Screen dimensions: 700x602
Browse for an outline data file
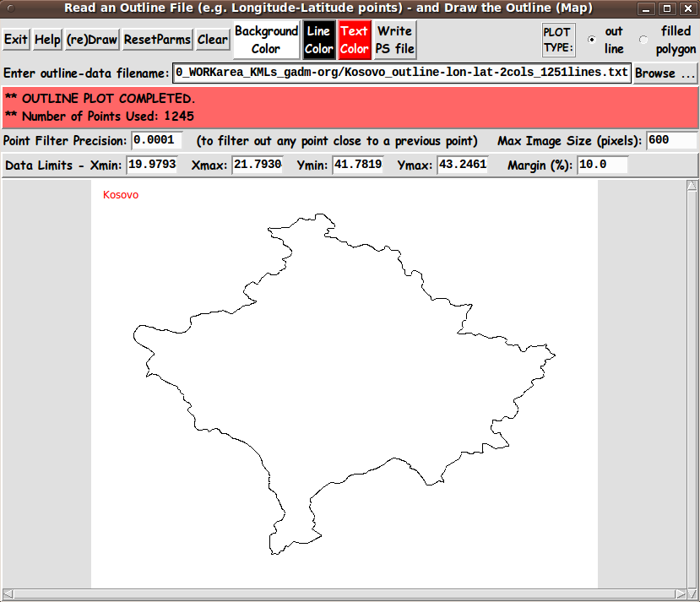665,73
